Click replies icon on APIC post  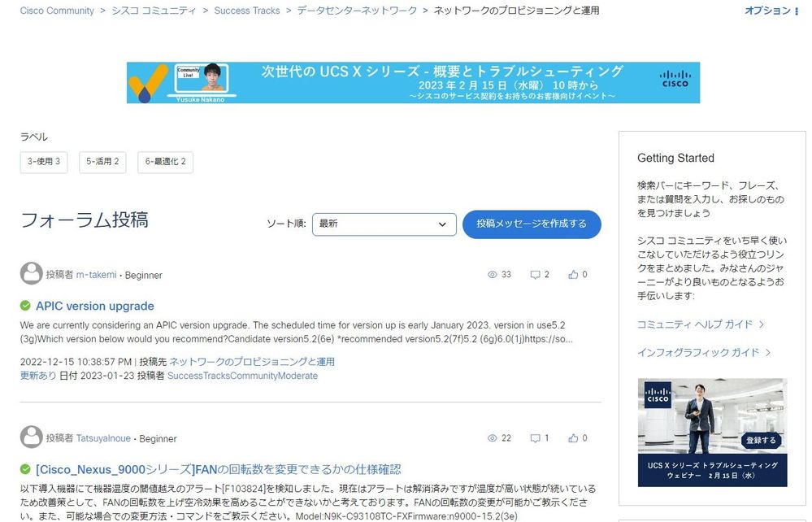(535, 275)
